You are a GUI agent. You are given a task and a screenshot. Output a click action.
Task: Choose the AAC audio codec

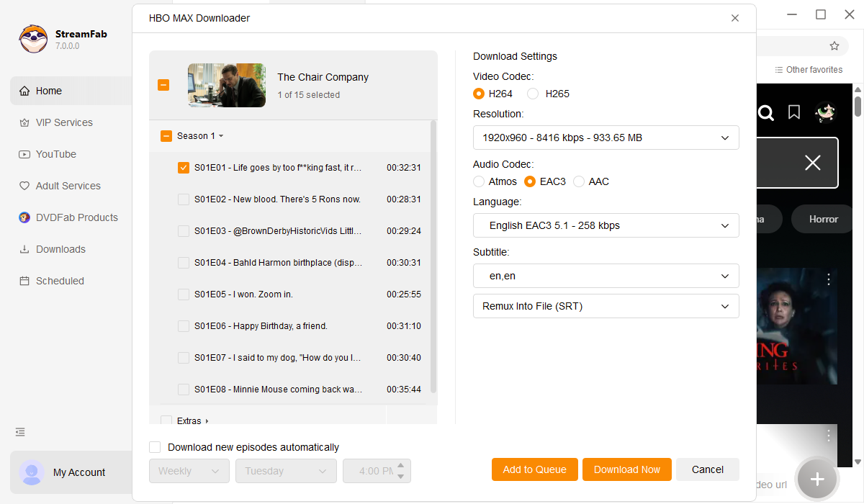[x=579, y=181]
